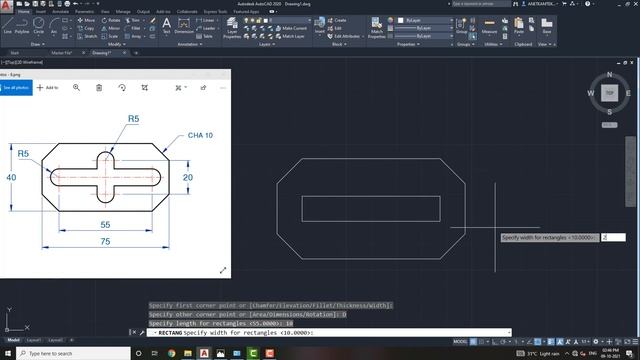Screen dimensions: 640x360
Task: Switch to the Start file tab
Action: coord(15,53)
